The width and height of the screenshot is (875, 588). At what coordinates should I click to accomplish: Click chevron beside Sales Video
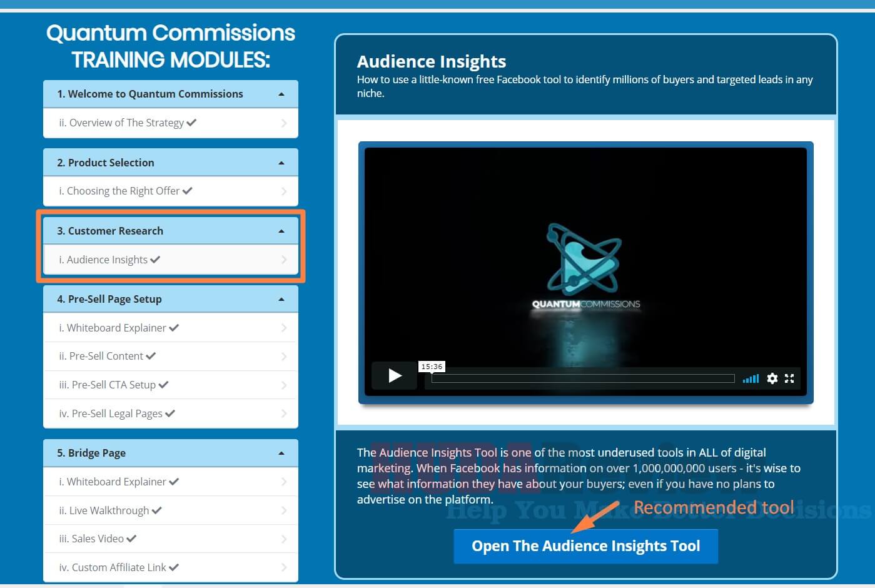click(x=284, y=539)
